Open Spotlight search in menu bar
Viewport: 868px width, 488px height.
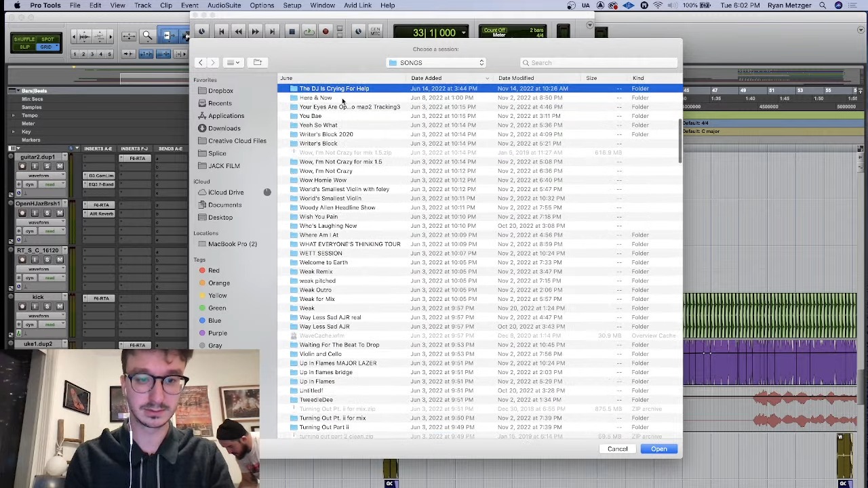823,5
